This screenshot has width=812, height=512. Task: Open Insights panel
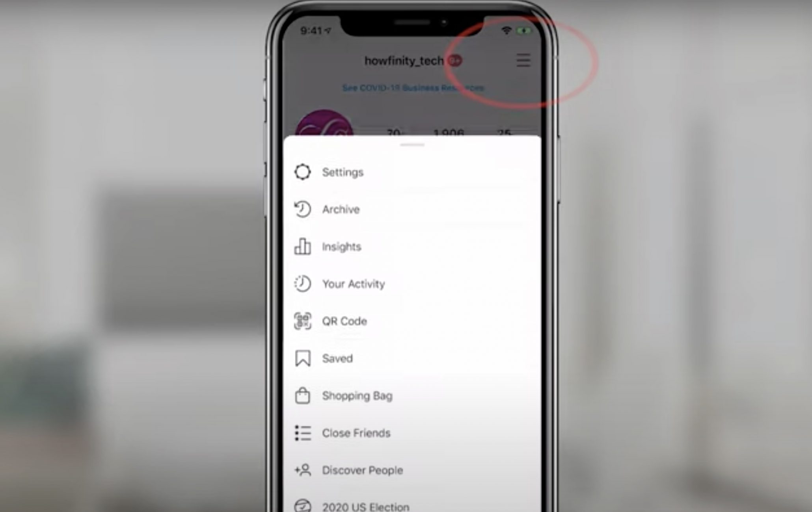[x=341, y=247]
